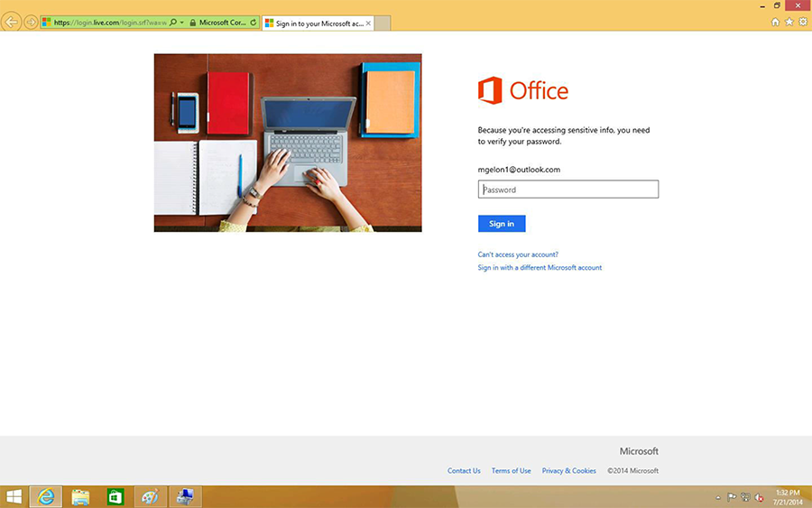
Task: Click the Microsoft Cor... certificate label
Action: [x=223, y=23]
